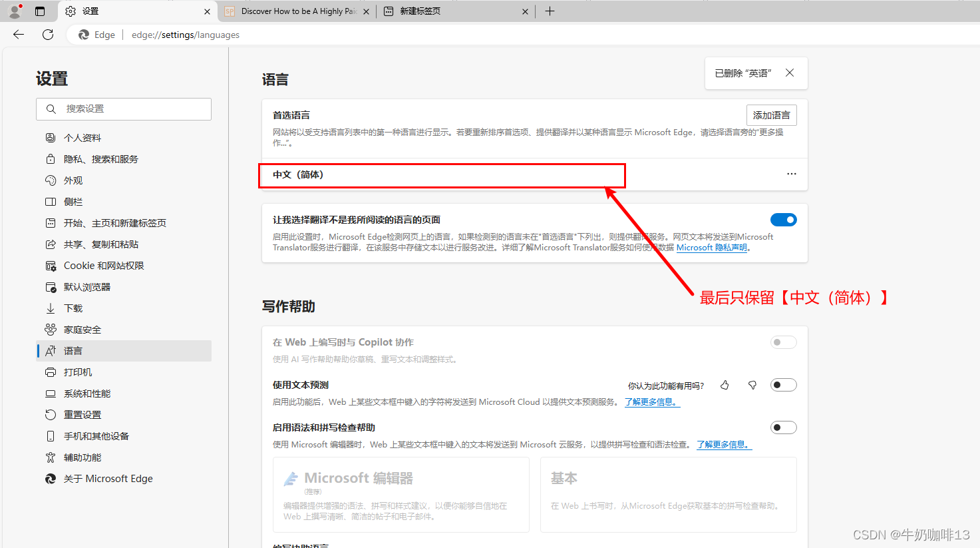This screenshot has width=980, height=548.
Task: Open 了解更多信息 link for 文本预测
Action: coord(652,402)
